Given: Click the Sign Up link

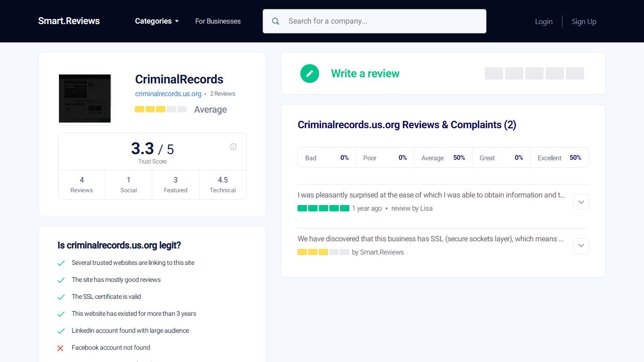Looking at the screenshot, I should point(584,21).
